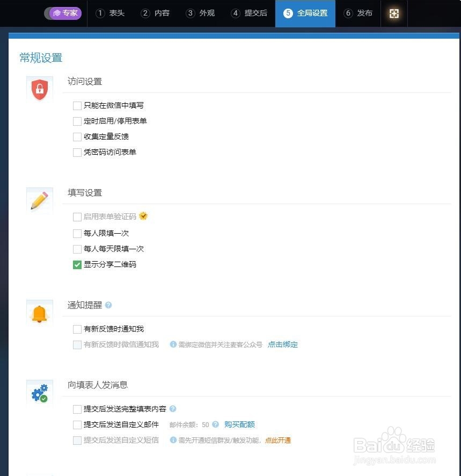The height and width of the screenshot is (476, 461).
Task: Click the badge icon after 启用表单验证码
Action: tap(143, 216)
